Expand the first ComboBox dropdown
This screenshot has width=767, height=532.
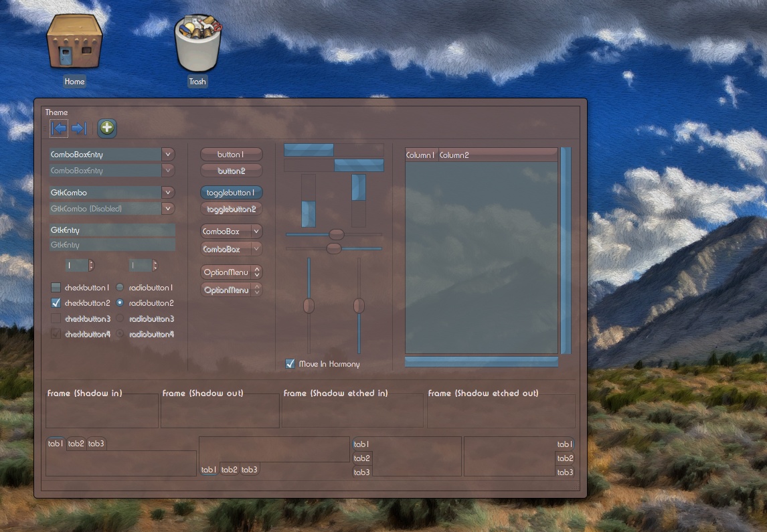coord(231,232)
